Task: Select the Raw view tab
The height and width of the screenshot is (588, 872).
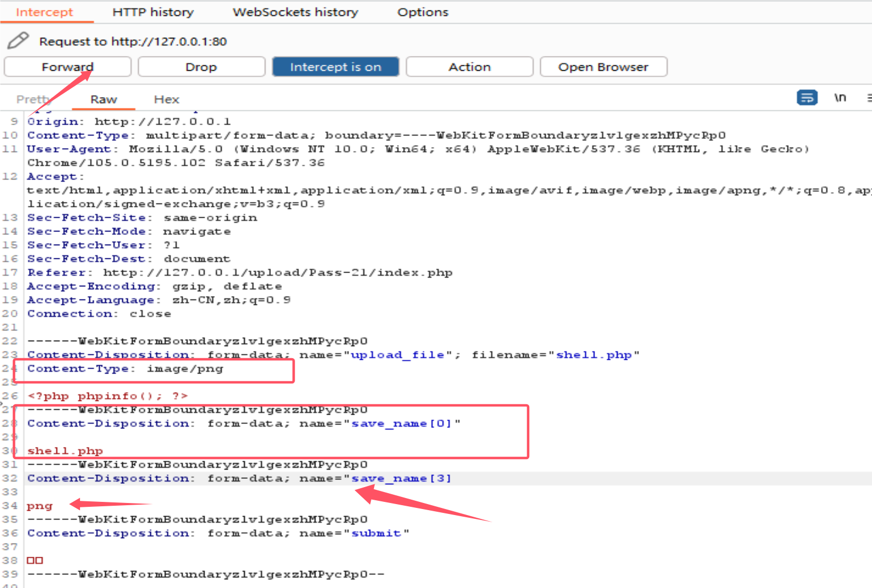Action: [104, 99]
